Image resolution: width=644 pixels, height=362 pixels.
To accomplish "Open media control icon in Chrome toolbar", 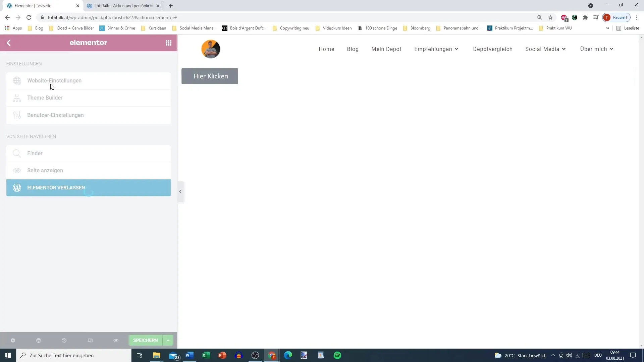I will tap(596, 17).
